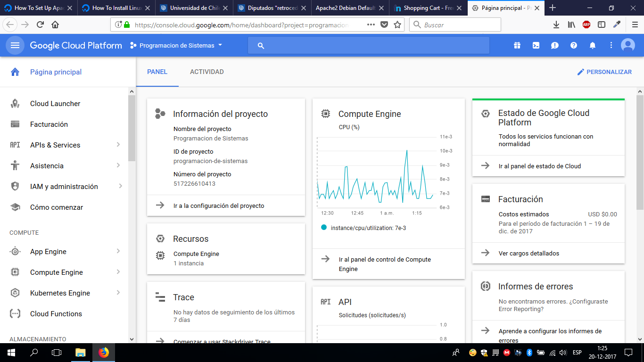Image resolution: width=644 pixels, height=362 pixels.
Task: Click the project ID programacion-de-sistemas
Action: pyautogui.click(x=210, y=161)
